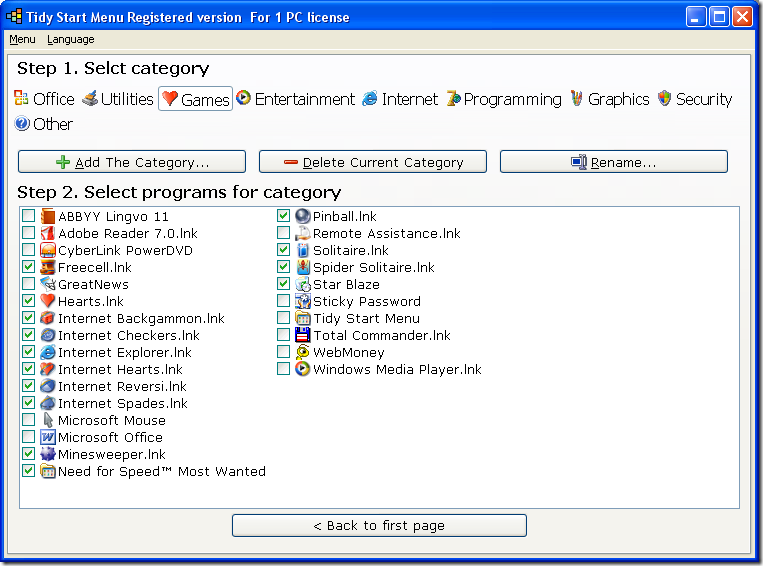Click the Entertainment category icon

243,98
